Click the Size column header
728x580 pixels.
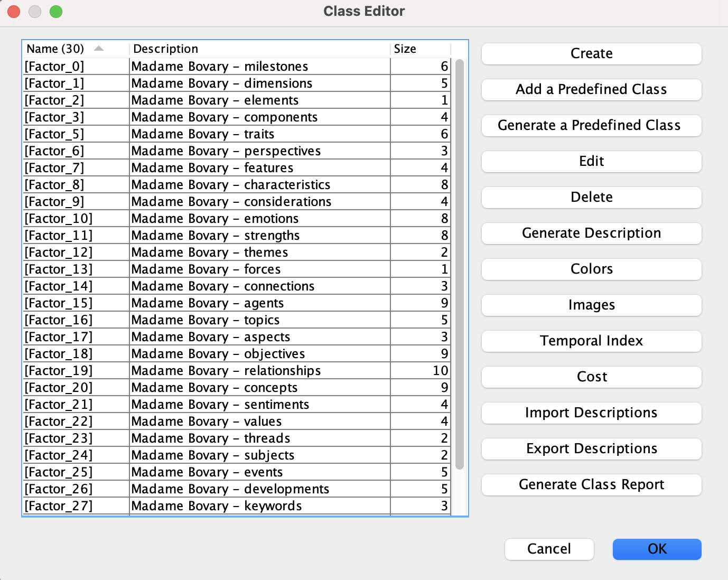point(421,49)
